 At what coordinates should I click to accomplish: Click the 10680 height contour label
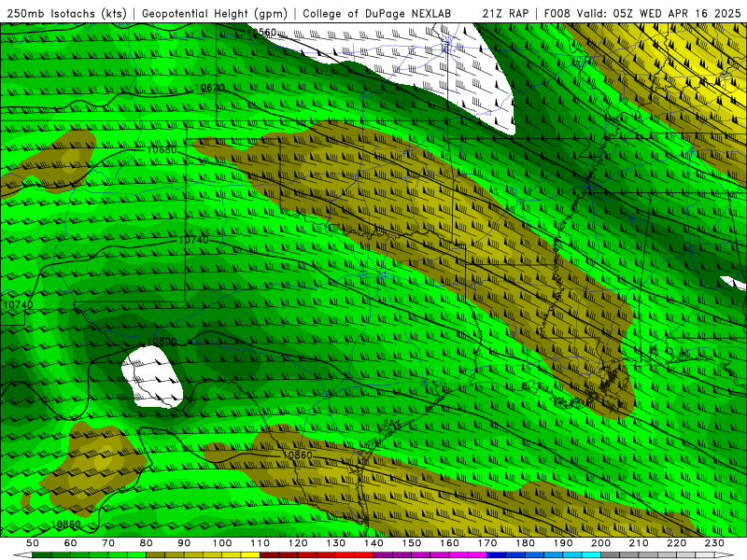pos(162,149)
